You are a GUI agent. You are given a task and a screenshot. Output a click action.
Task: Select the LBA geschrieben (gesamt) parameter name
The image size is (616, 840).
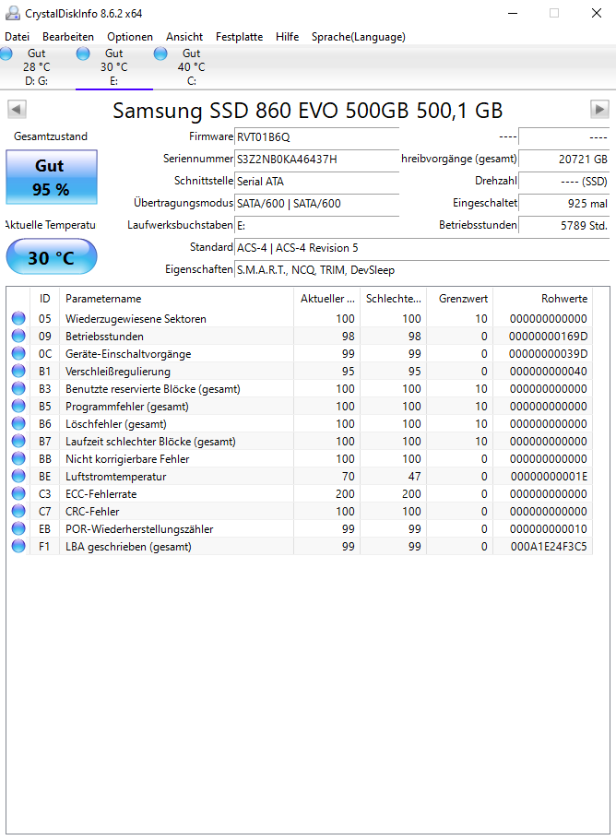(x=128, y=547)
